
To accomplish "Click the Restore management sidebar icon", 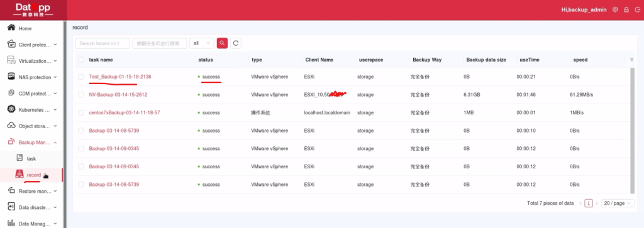I will (11, 191).
